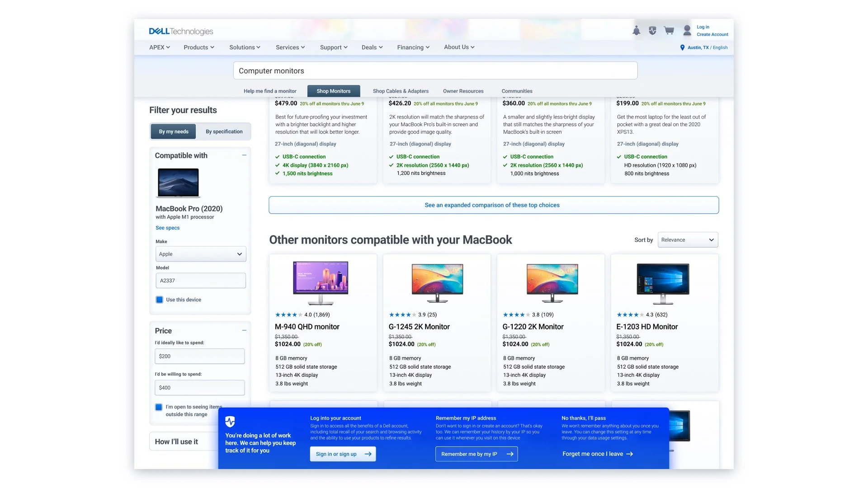Click the user account avatar icon
The width and height of the screenshot is (868, 488).
(687, 31)
